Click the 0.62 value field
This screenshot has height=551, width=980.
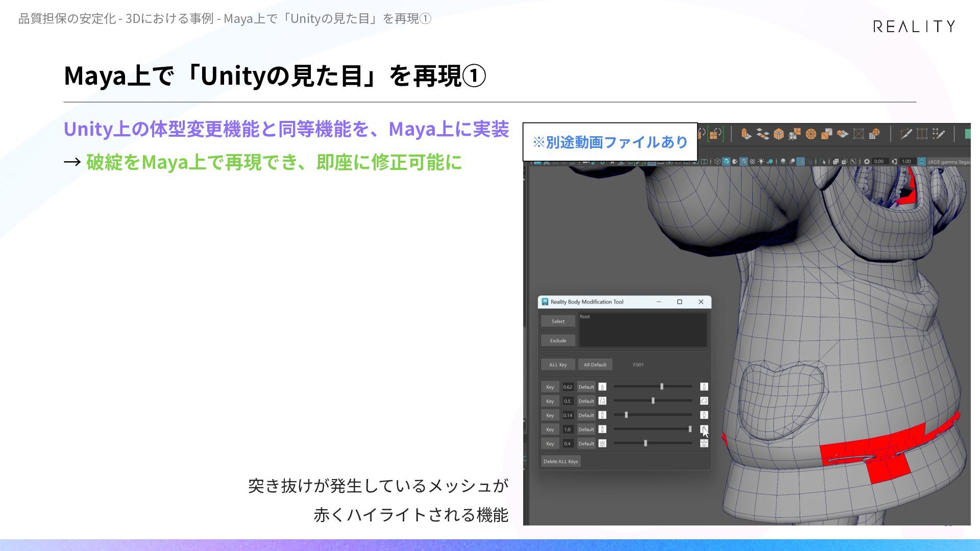[x=568, y=387]
